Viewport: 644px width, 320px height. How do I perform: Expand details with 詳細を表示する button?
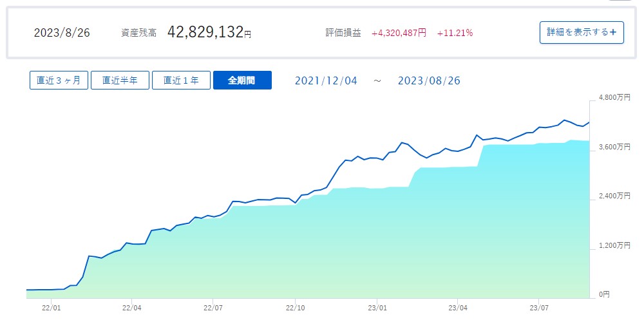(x=582, y=32)
